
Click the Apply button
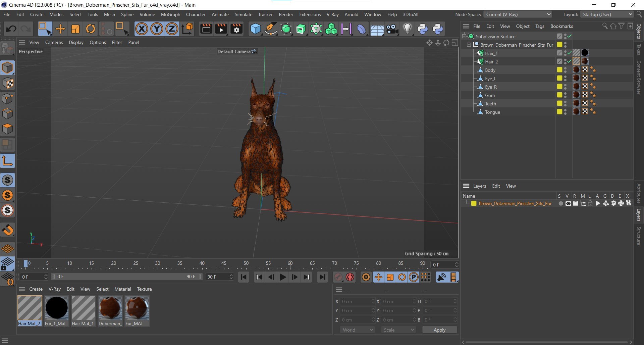click(439, 330)
